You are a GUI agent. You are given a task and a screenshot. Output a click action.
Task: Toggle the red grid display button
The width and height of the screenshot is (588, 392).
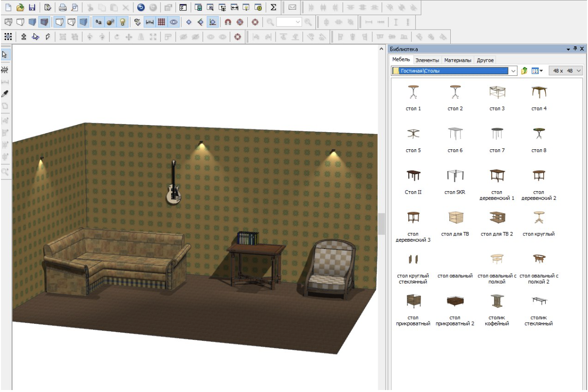pyautogui.click(x=162, y=22)
